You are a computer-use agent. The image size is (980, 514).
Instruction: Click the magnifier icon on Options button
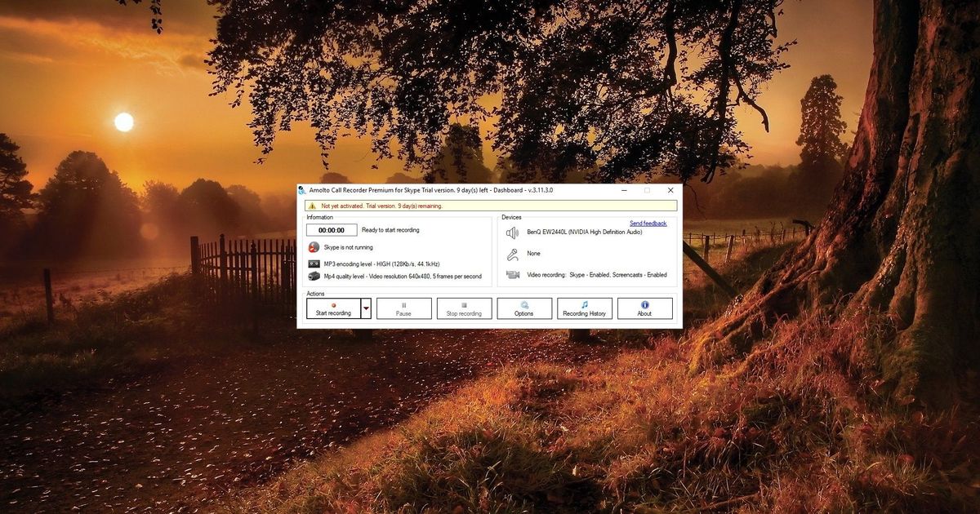click(x=523, y=304)
